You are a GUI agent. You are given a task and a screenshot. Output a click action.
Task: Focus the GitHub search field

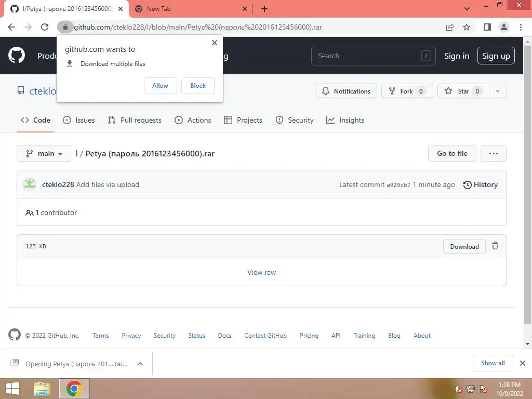[373, 56]
